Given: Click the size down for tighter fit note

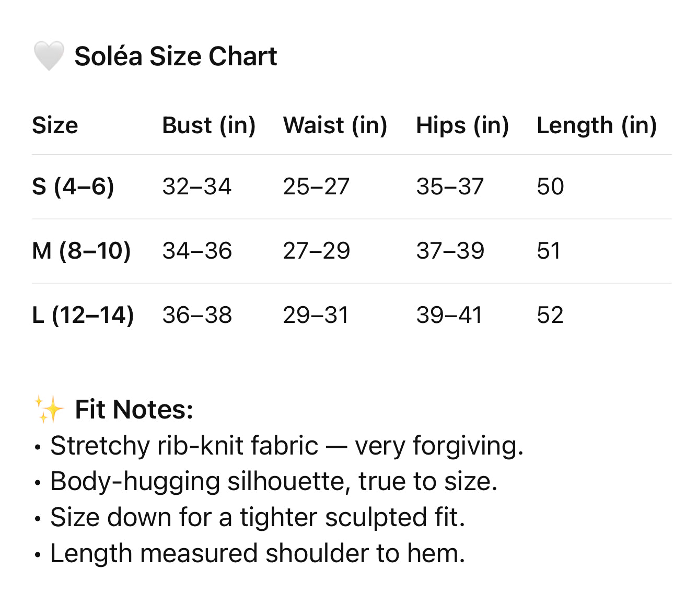Looking at the screenshot, I should tap(257, 517).
